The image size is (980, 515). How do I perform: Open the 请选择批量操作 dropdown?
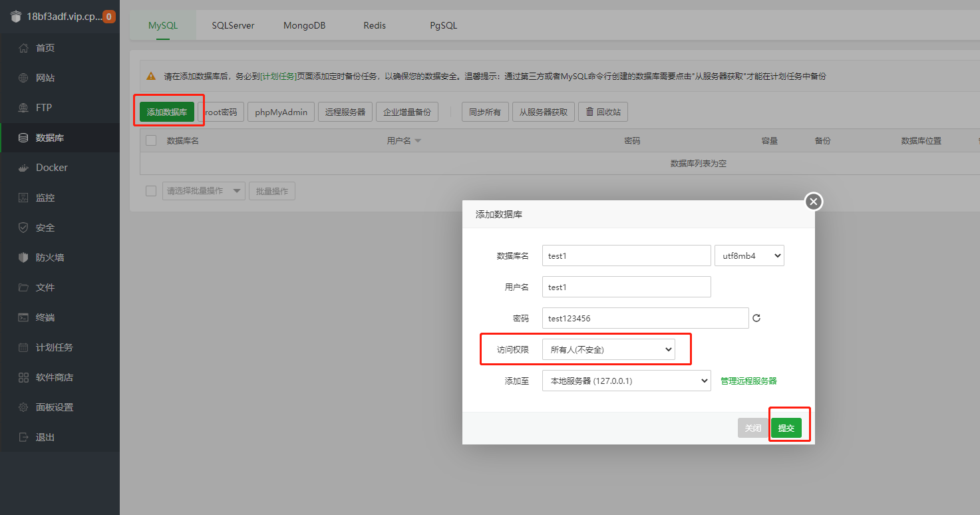pos(204,191)
